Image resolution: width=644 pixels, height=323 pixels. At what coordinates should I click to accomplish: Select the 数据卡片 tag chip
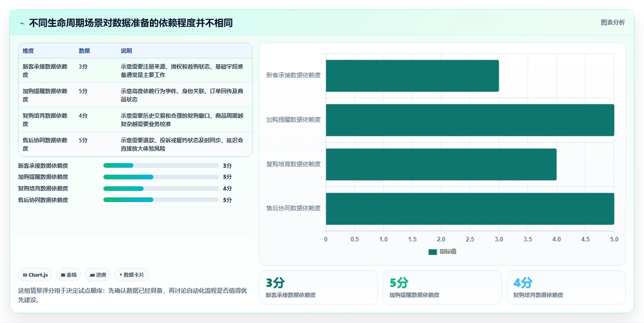(x=132, y=275)
